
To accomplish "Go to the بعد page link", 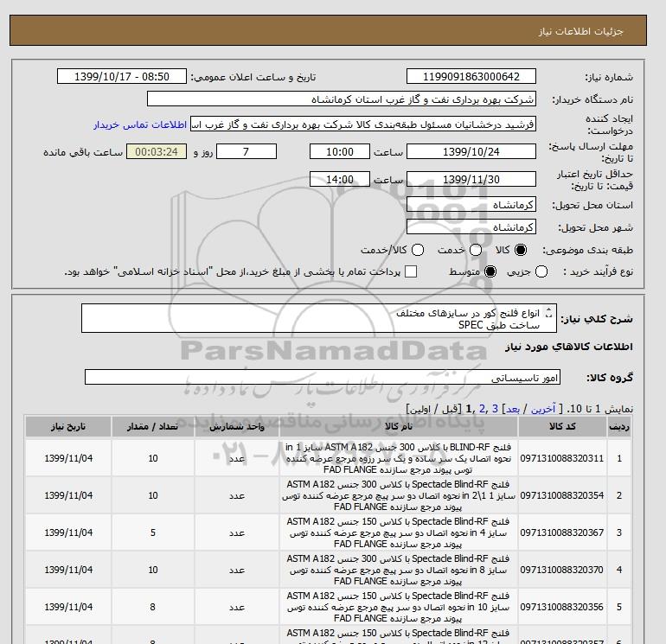I will [x=512, y=409].
